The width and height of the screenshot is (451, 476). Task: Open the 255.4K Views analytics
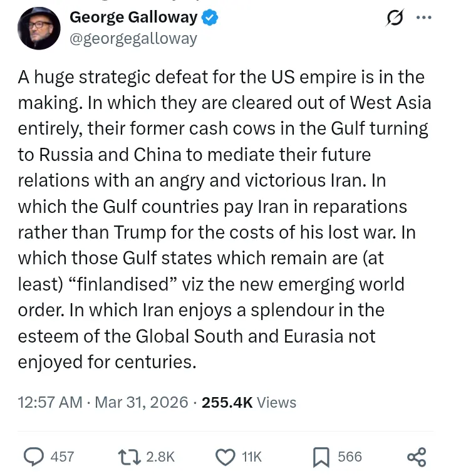tap(249, 402)
